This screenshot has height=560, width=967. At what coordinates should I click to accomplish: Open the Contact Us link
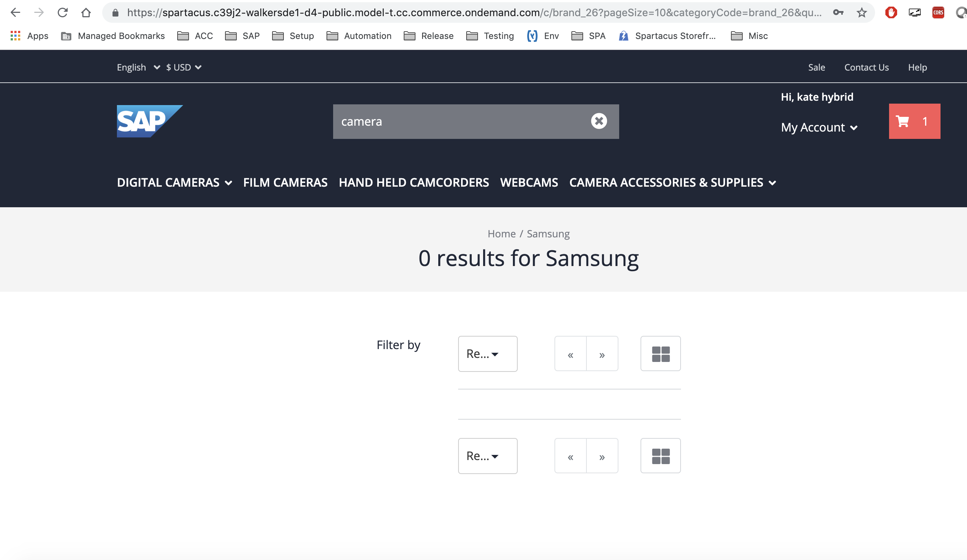coord(867,68)
